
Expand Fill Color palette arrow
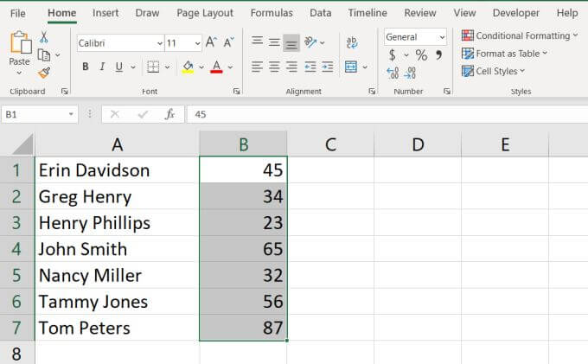201,67
